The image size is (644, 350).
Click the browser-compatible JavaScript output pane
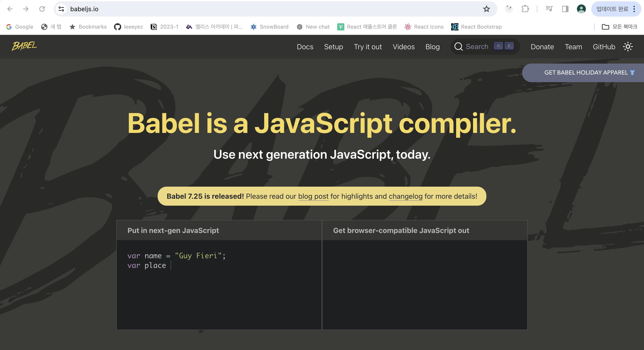tap(425, 285)
